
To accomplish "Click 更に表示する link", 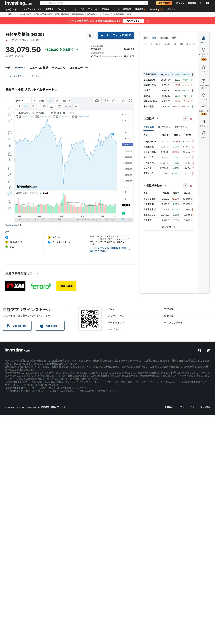I will pos(168,227).
